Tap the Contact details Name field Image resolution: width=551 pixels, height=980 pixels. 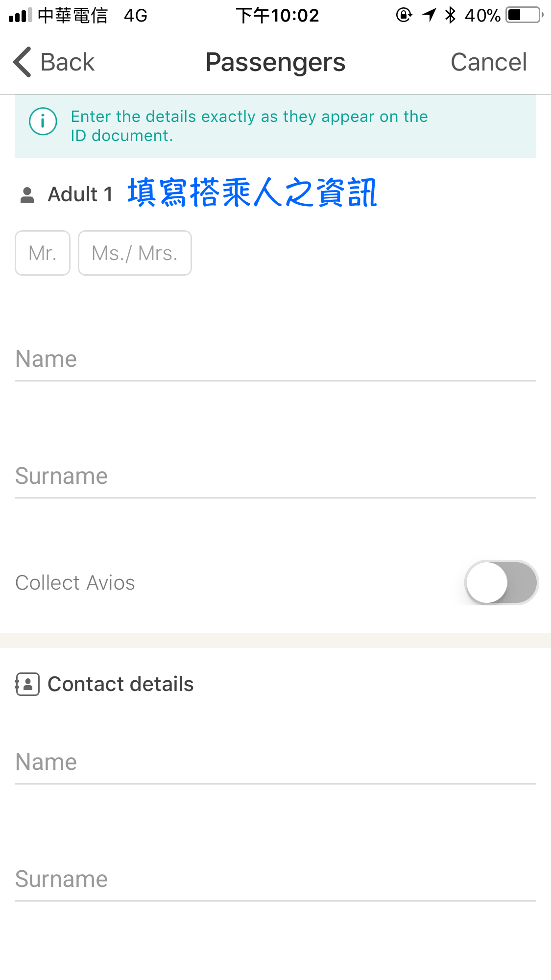[275, 762]
